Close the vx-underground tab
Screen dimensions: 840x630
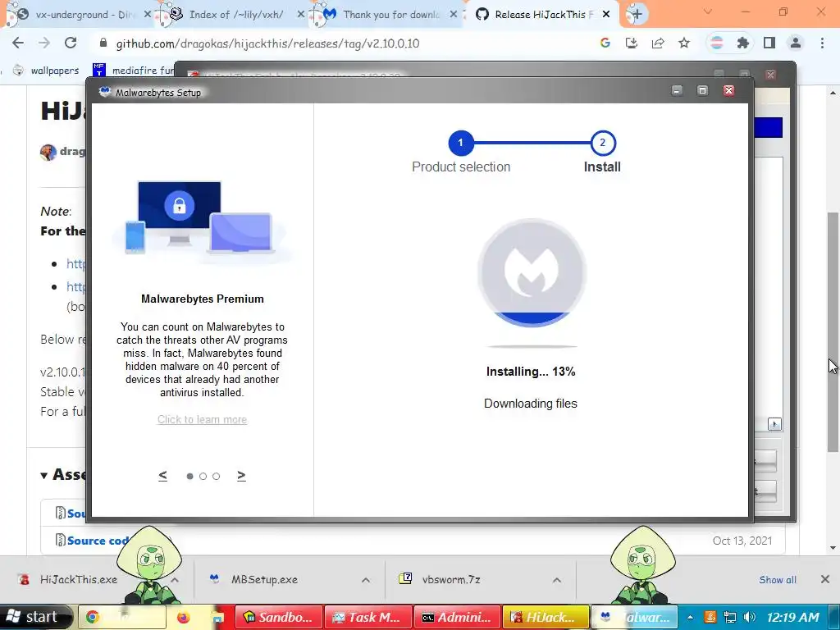coord(148,15)
